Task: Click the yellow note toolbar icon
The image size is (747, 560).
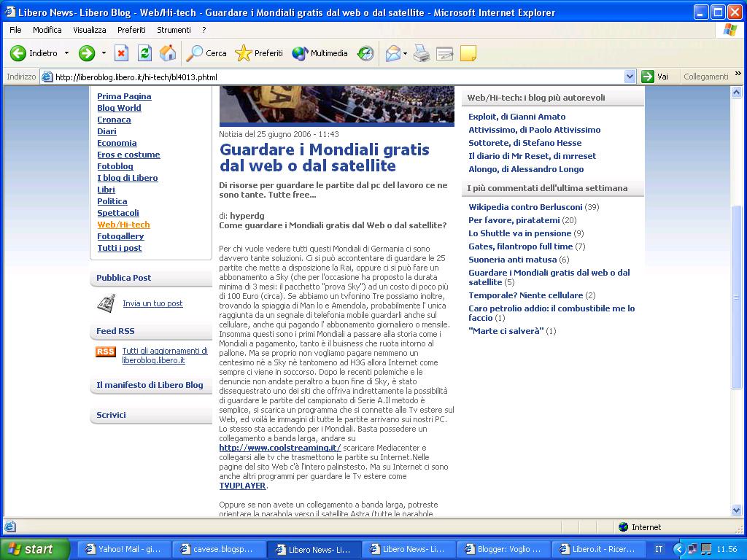Action: tap(468, 53)
